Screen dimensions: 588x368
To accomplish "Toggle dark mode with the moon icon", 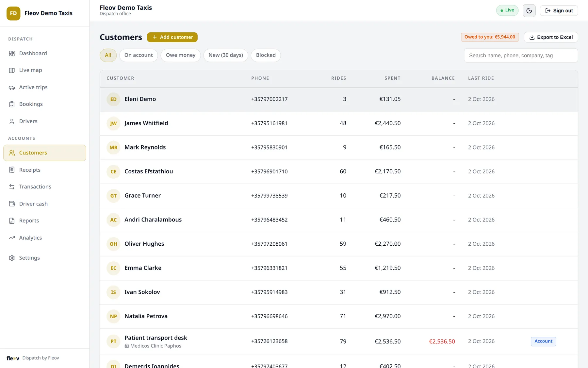I will coord(529,10).
